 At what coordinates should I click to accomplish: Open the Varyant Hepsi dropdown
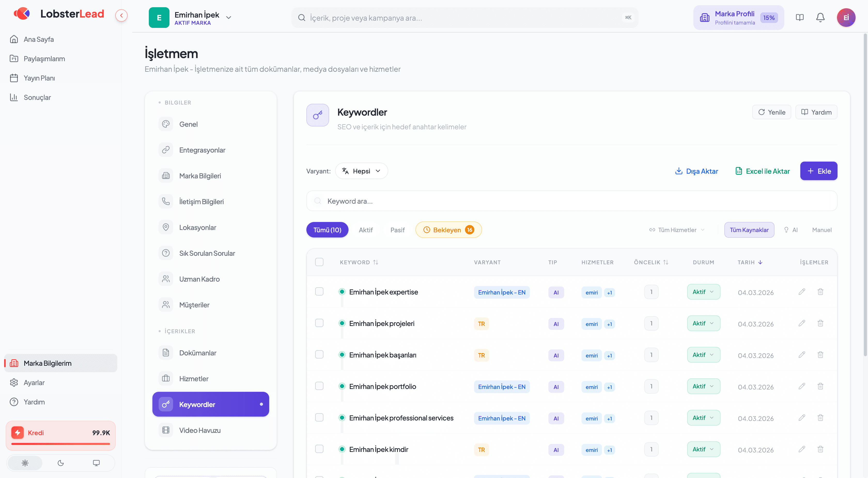click(x=361, y=171)
